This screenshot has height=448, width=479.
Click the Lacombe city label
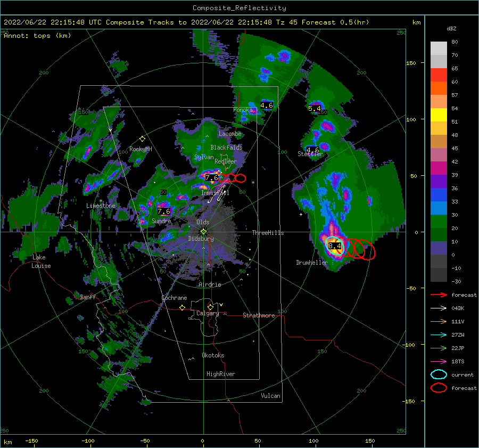[230, 134]
